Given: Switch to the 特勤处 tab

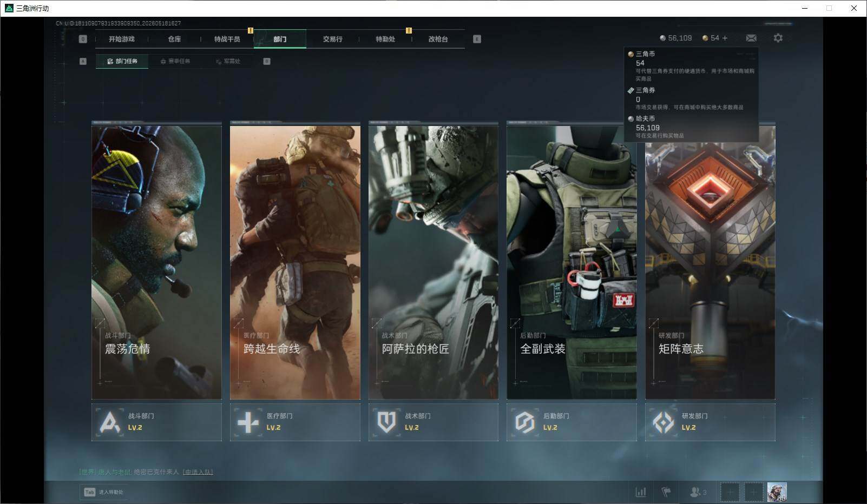Looking at the screenshot, I should [385, 39].
